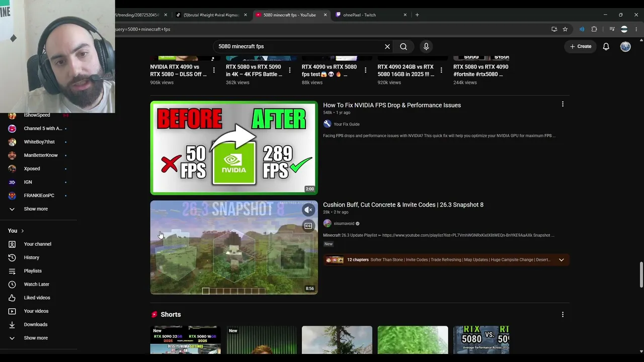Click the Playlists icon in sidebar

(12, 271)
